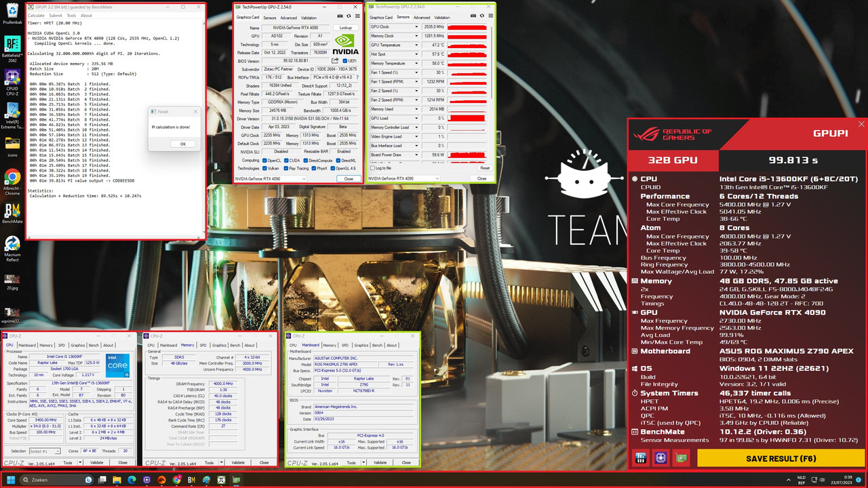The height and width of the screenshot is (488, 868).
Task: Open the Windows Start button
Action: click(11, 480)
